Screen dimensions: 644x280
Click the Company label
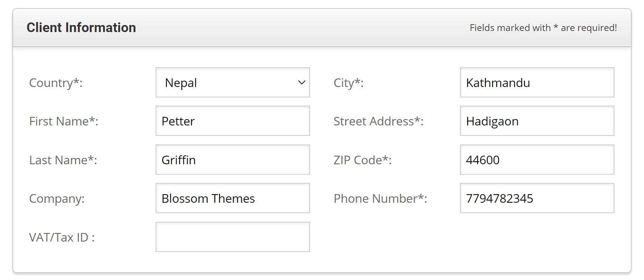coord(57,199)
